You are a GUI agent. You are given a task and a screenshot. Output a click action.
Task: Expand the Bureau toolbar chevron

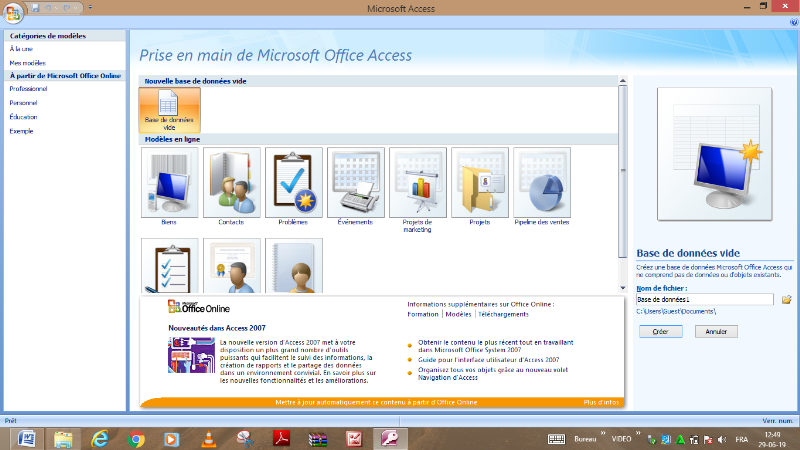[603, 434]
